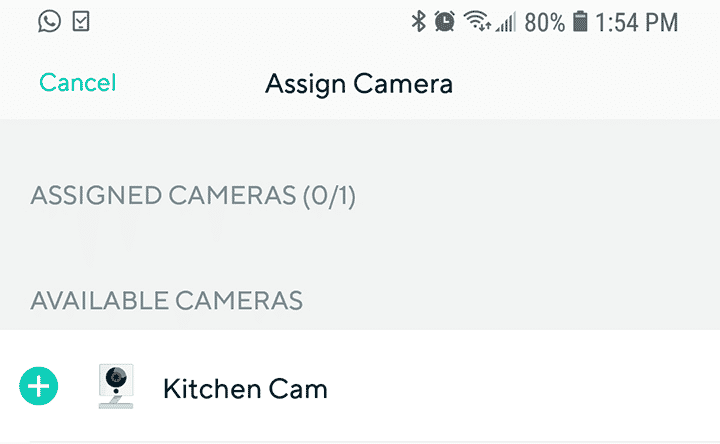Click blank status bar space left of Bluetooth
This screenshot has height=444, width=720.
click(250, 21)
